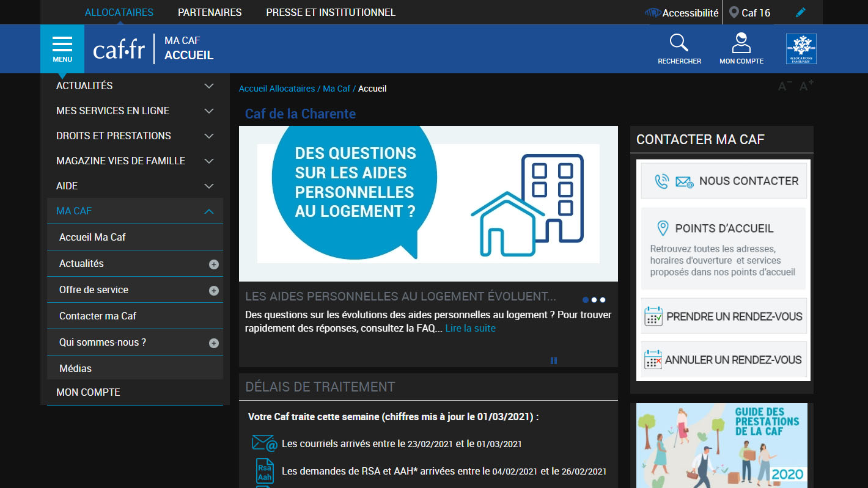The image size is (868, 488).
Task: Pause the carousel with the pause icon
Action: [554, 360]
